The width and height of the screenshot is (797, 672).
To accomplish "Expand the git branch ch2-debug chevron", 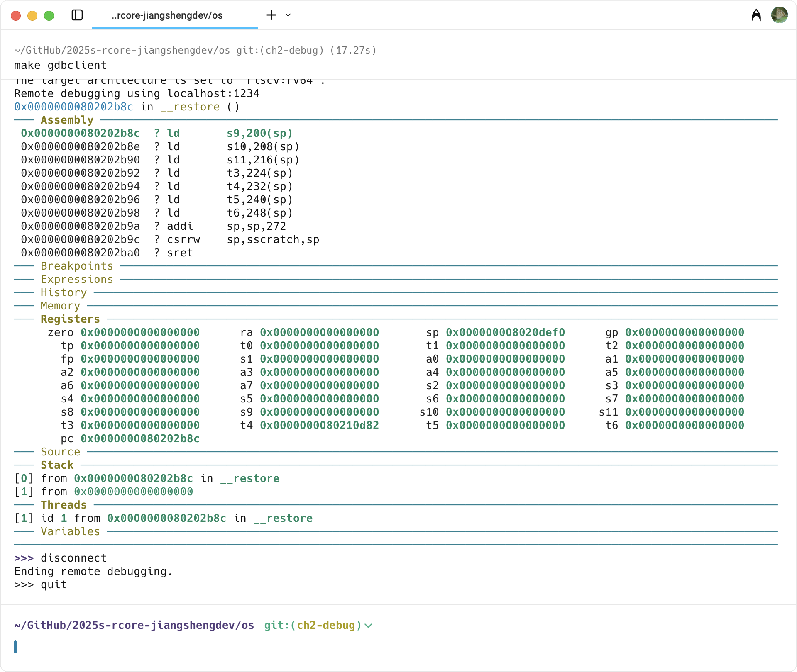I will click(369, 626).
